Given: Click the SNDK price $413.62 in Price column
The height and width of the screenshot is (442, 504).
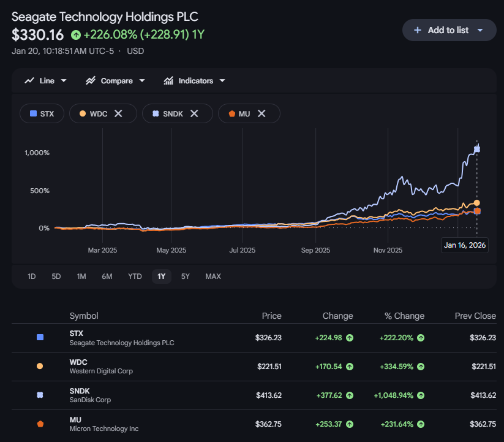Looking at the screenshot, I should coord(269,395).
